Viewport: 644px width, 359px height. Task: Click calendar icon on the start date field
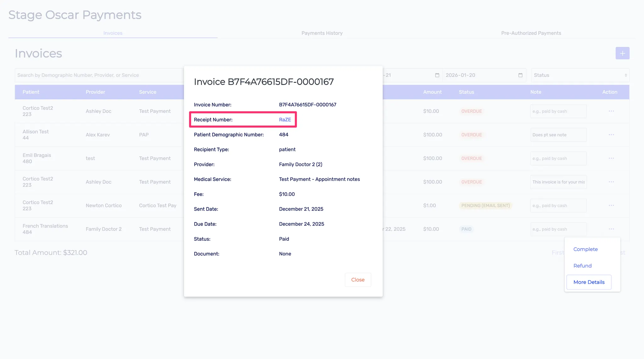437,75
